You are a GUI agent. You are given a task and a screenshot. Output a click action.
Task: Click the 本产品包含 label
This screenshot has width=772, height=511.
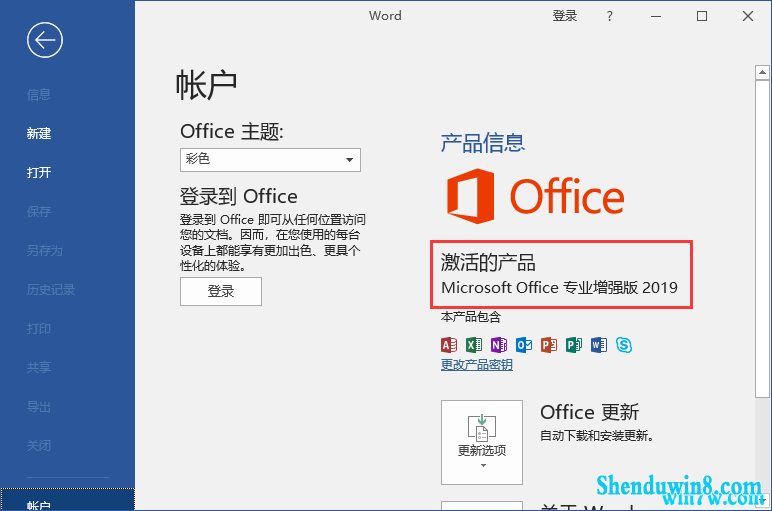471,317
